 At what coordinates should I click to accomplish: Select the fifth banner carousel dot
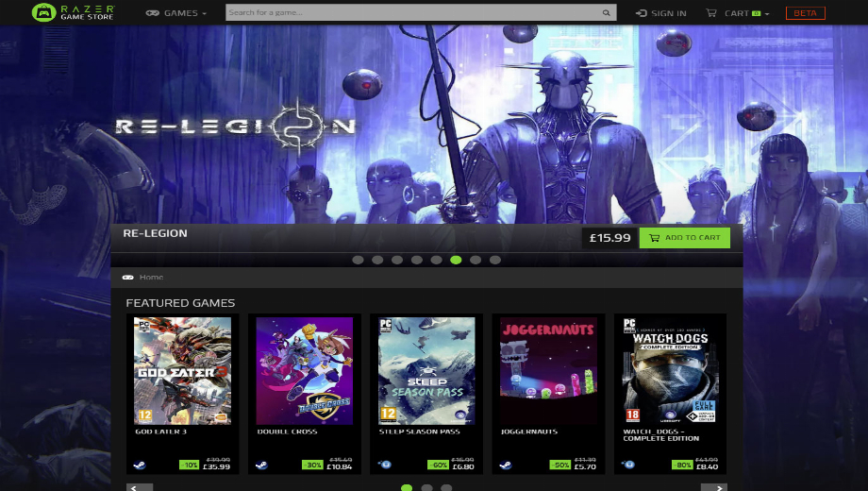coord(436,260)
